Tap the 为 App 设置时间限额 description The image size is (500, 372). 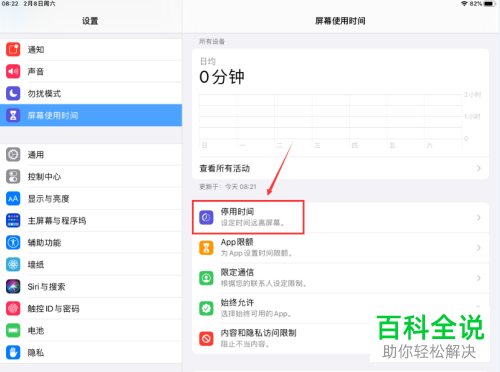coord(256,253)
